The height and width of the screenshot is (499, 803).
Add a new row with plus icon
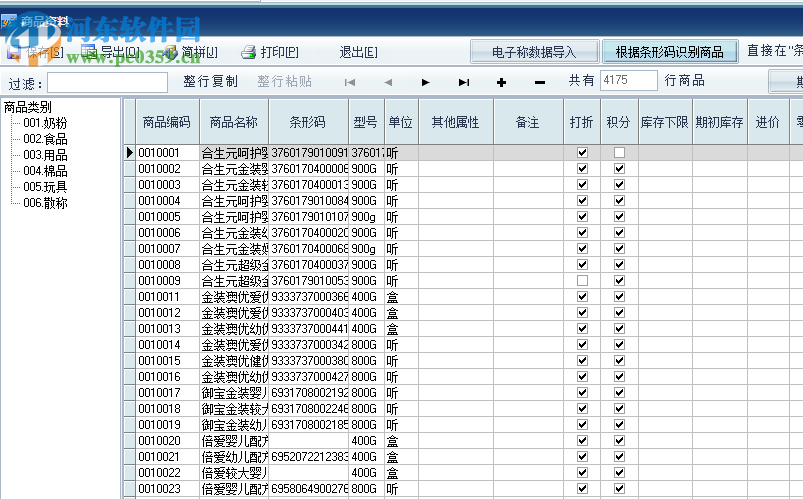[501, 82]
